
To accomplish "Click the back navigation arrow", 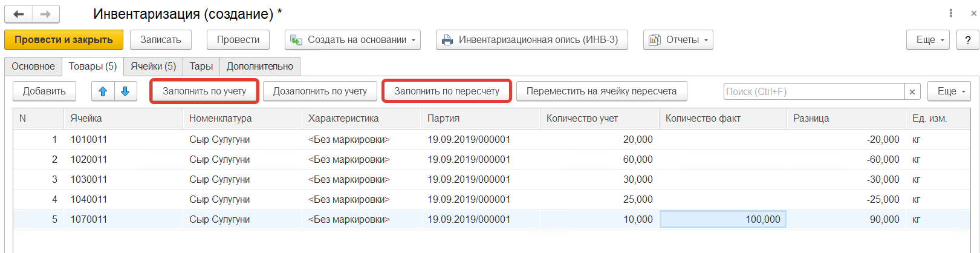I will tap(19, 14).
